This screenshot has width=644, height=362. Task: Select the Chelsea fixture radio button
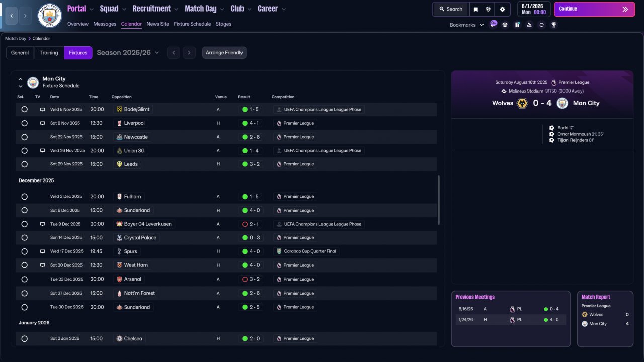pyautogui.click(x=24, y=339)
